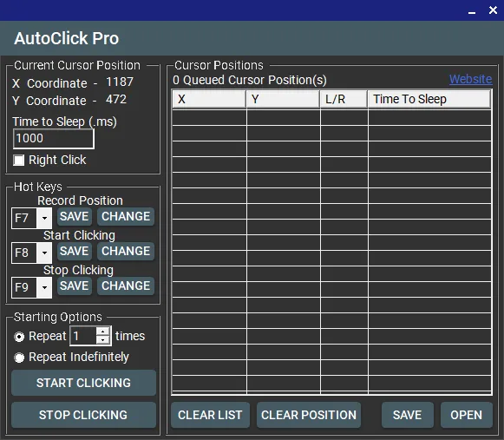The height and width of the screenshot is (440, 504).
Task: Click the CLEAR POSITION button
Action: pos(309,415)
